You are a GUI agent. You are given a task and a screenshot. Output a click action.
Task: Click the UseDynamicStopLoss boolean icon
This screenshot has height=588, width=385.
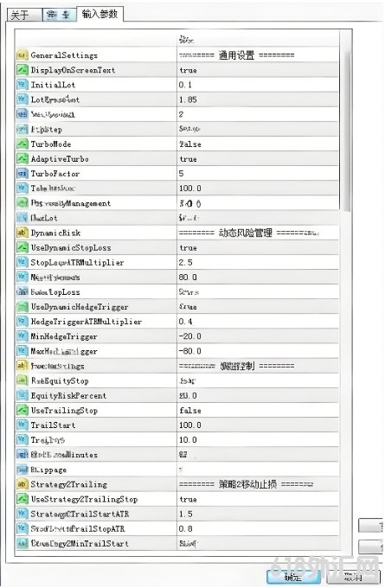click(x=22, y=247)
